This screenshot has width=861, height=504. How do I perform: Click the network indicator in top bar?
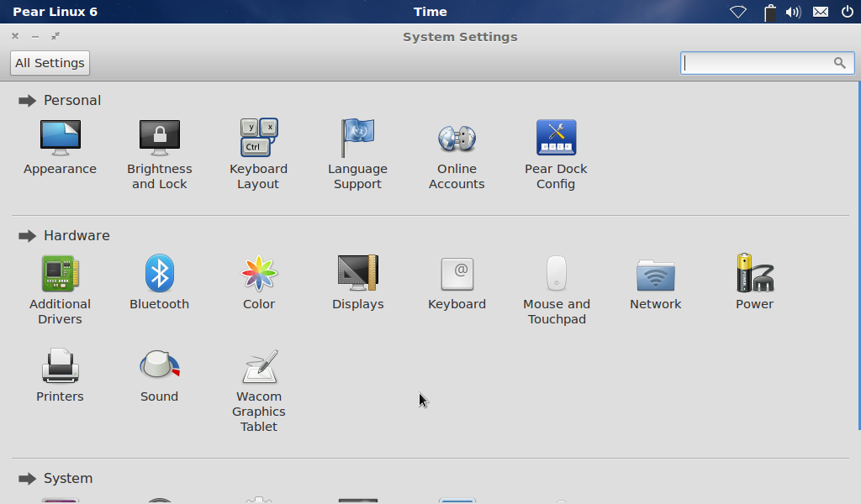tap(738, 12)
